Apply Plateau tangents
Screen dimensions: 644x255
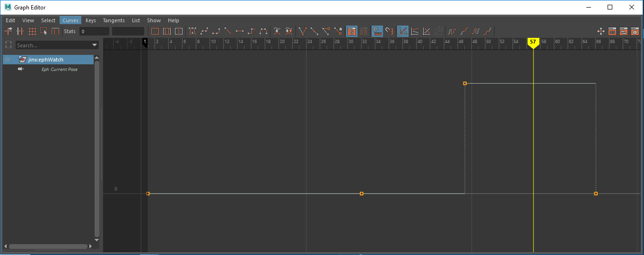pos(263,31)
